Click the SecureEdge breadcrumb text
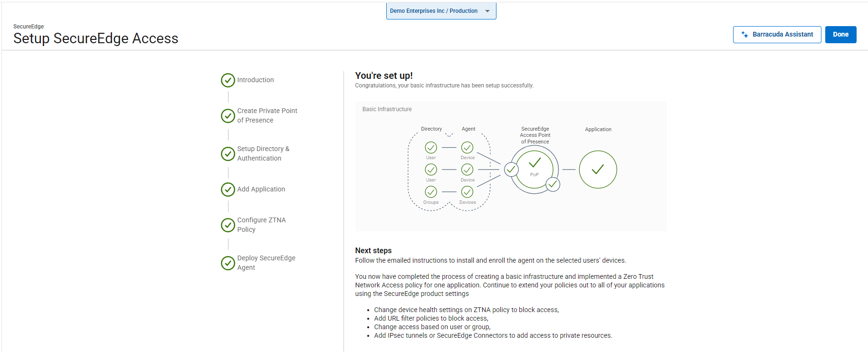Screen dimensions: 868x352 (x=29, y=27)
